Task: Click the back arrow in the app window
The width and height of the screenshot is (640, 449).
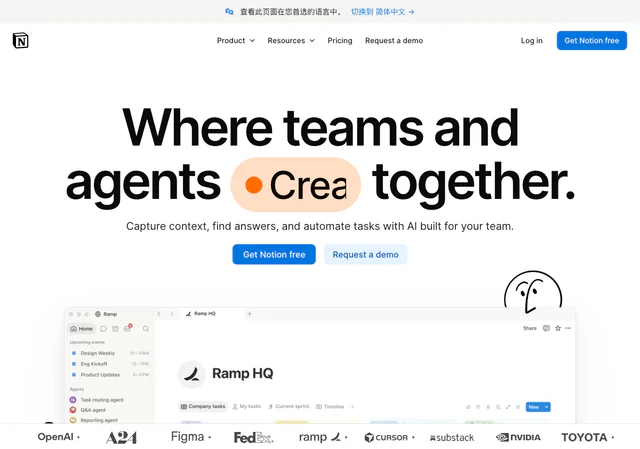Action: click(x=159, y=313)
